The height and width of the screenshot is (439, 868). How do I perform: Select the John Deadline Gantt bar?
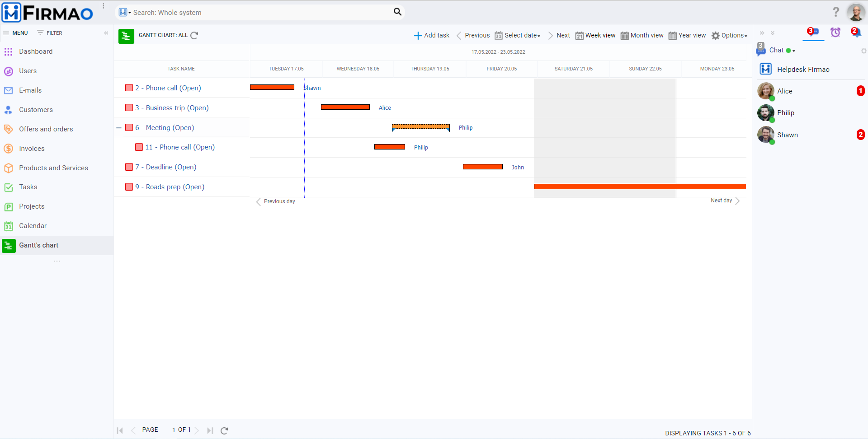[483, 167]
